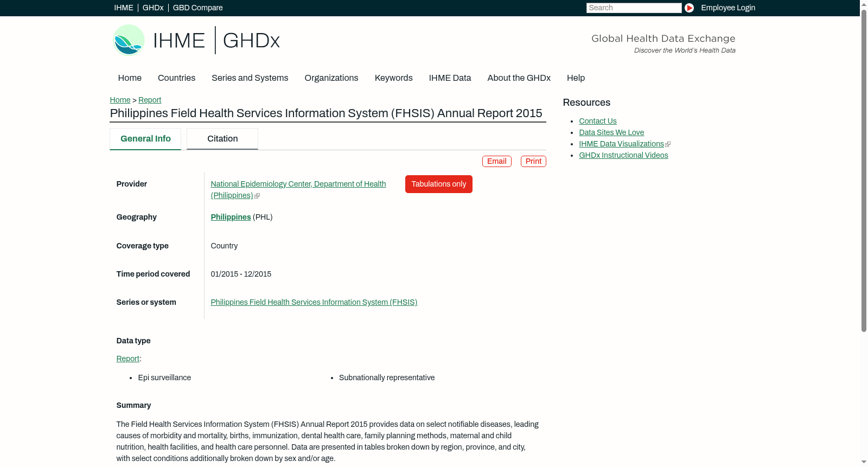The width and height of the screenshot is (868, 467).
Task: Click the scroll down arrow of the scrollbar
Action: coord(864,462)
